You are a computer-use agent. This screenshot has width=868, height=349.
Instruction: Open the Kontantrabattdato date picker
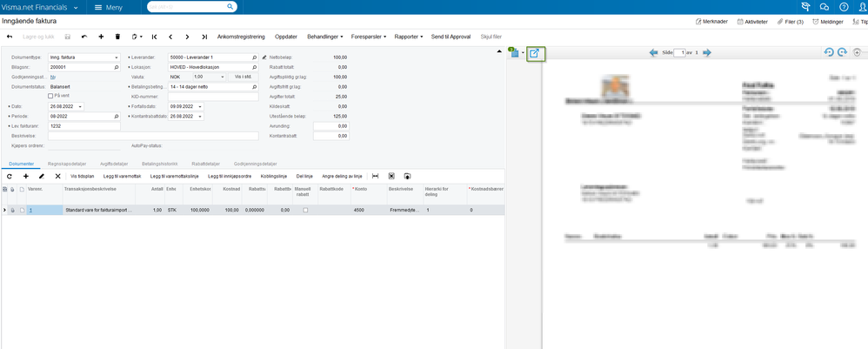tap(200, 117)
